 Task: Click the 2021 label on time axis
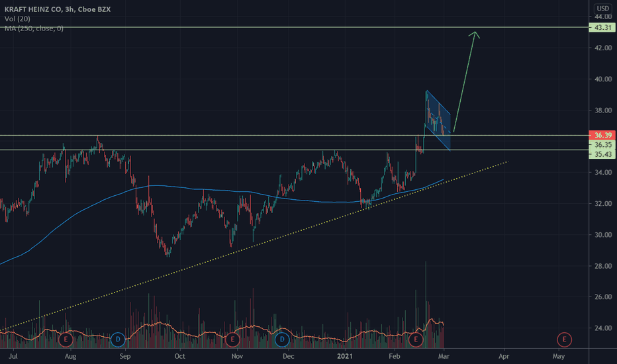pos(345,356)
